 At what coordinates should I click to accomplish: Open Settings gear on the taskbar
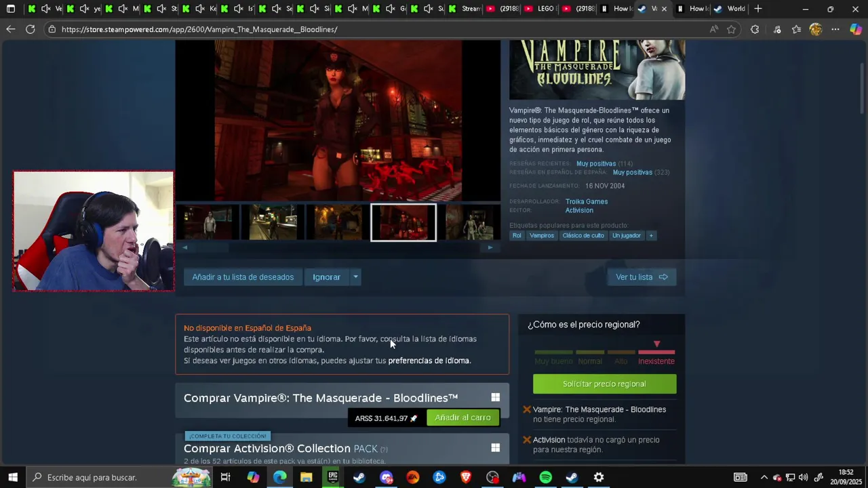coord(599,477)
